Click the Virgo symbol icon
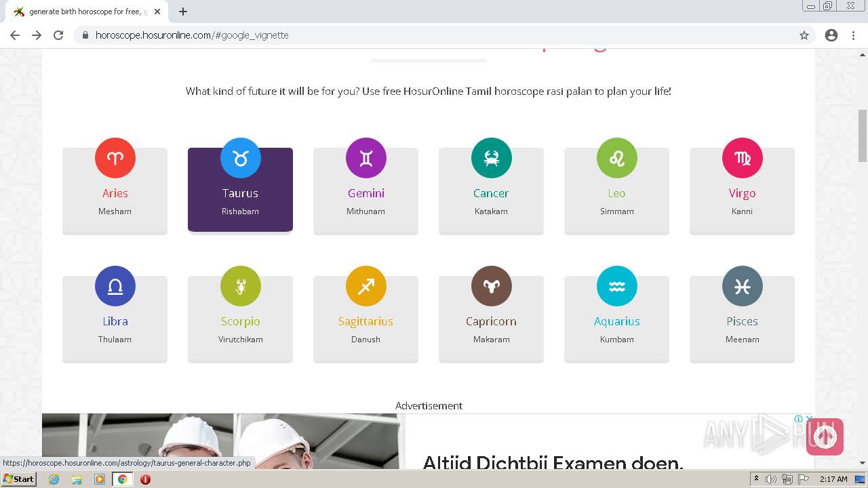Screen dimensions: 868x488 coord(743,158)
